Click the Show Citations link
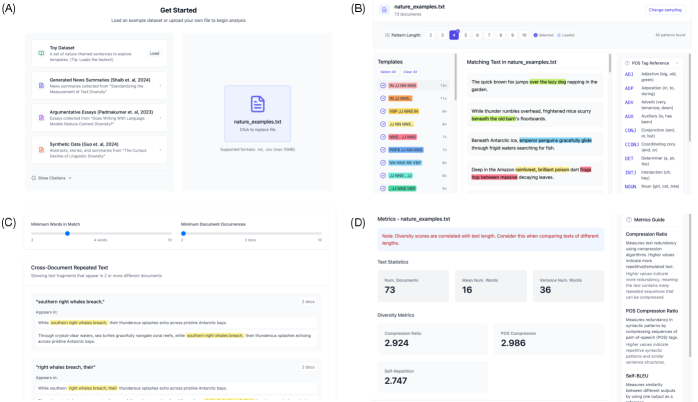Viewport: 698px width, 402px height. [x=52, y=178]
